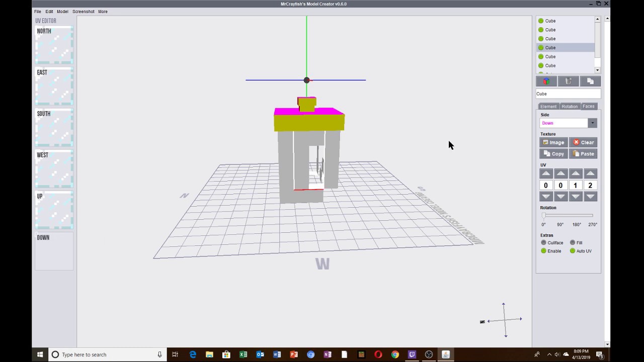
Task: Open the More menu
Action: [x=103, y=12]
